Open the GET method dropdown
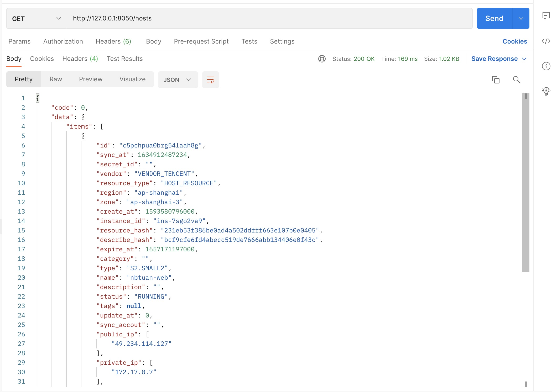The width and height of the screenshot is (552, 392). click(x=37, y=18)
